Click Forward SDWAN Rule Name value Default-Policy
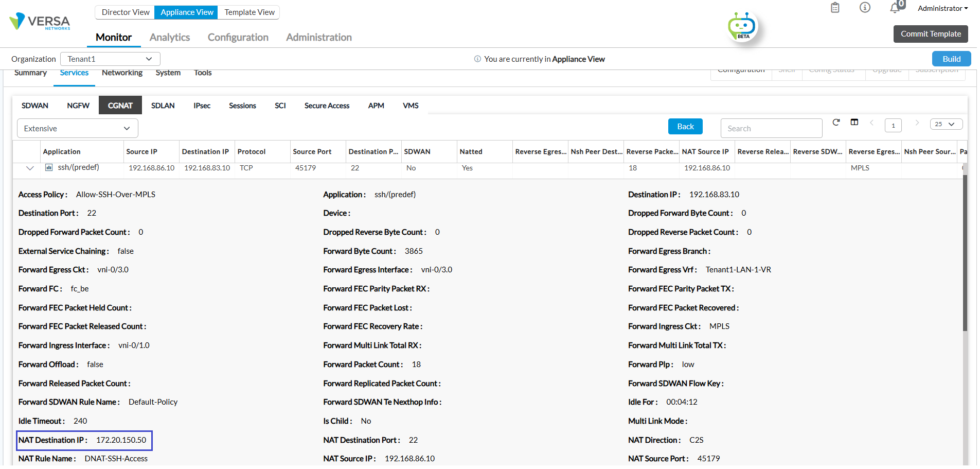This screenshot has height=469, width=980. pos(153,402)
